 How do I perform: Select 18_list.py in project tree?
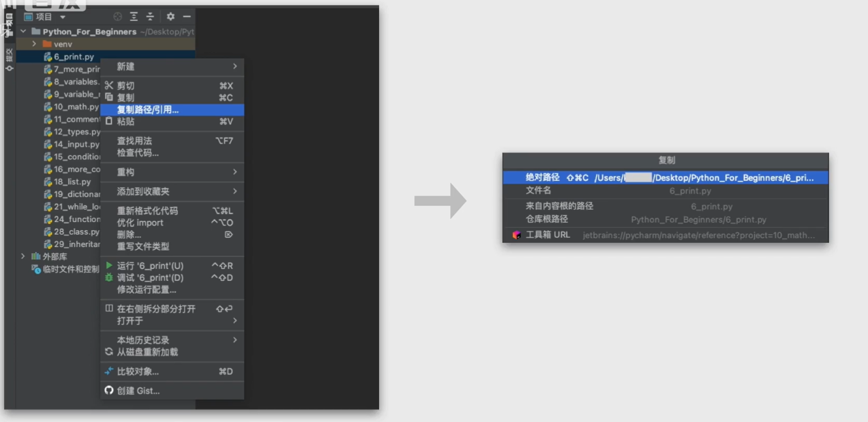pyautogui.click(x=68, y=182)
